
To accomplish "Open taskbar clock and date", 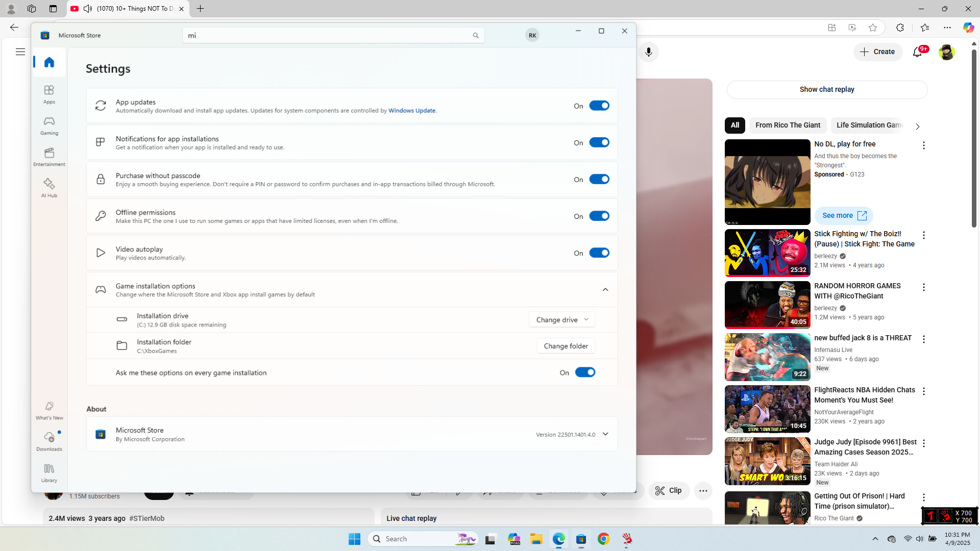I will click(x=957, y=539).
